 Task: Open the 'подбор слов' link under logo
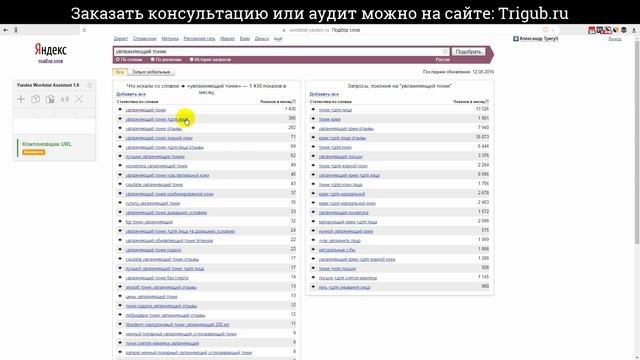coord(51,61)
